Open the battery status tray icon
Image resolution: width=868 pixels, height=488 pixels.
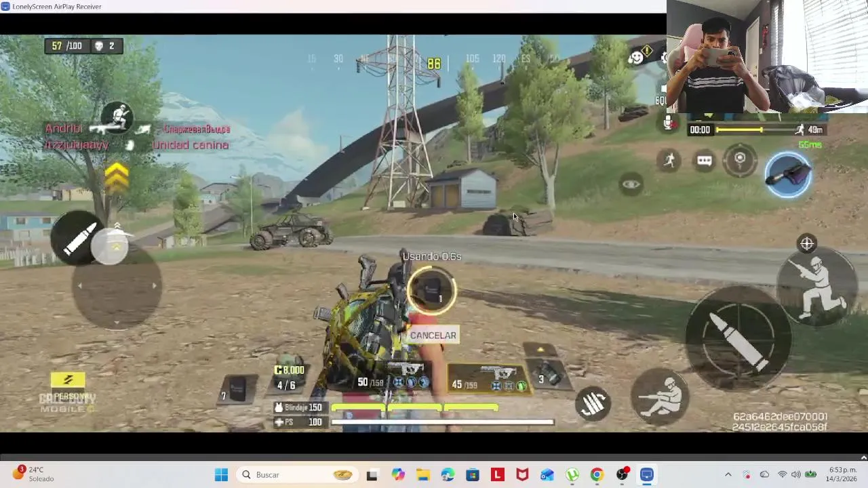(x=810, y=474)
